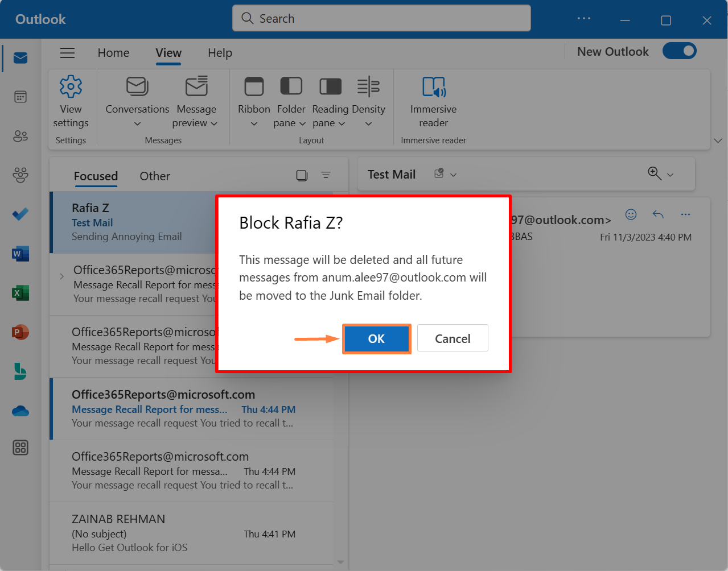Open highlighted Message Recall Report Thu 4:44 PM

pyautogui.click(x=191, y=409)
